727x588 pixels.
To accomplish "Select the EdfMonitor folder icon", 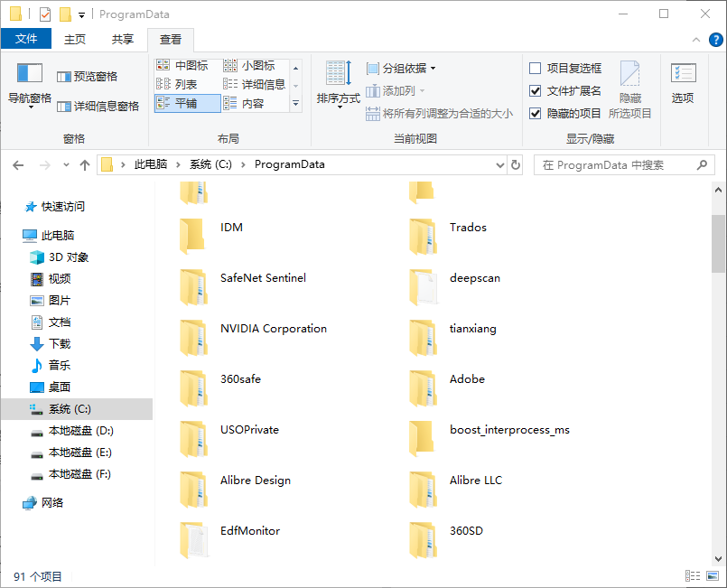I will (x=193, y=539).
